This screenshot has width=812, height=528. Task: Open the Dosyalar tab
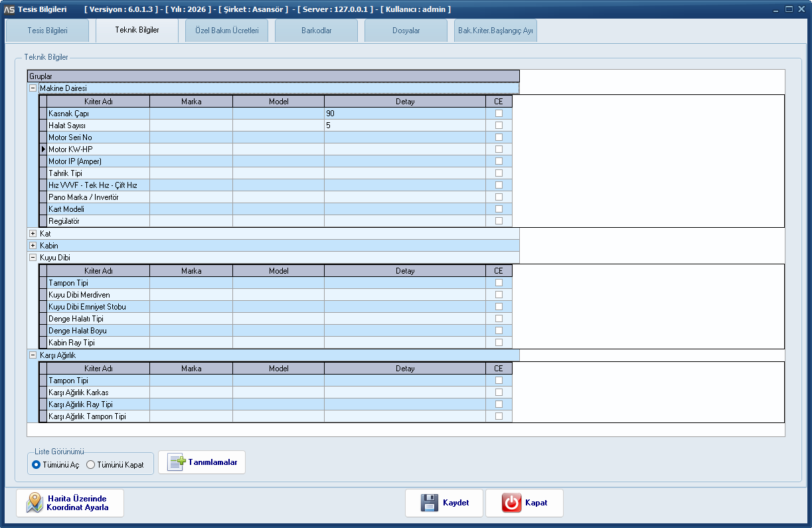pyautogui.click(x=406, y=31)
